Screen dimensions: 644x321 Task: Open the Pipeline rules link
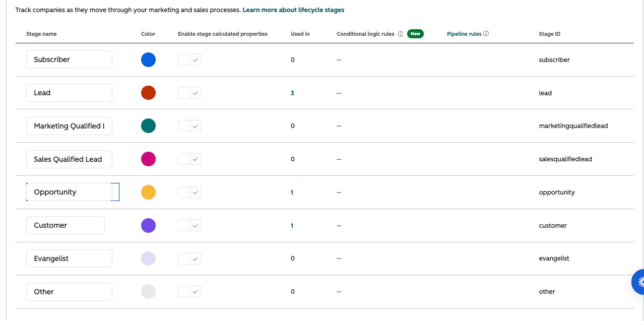point(464,34)
